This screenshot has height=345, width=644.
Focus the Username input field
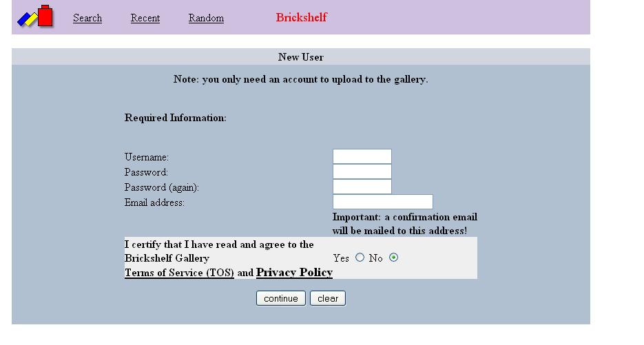pos(362,156)
